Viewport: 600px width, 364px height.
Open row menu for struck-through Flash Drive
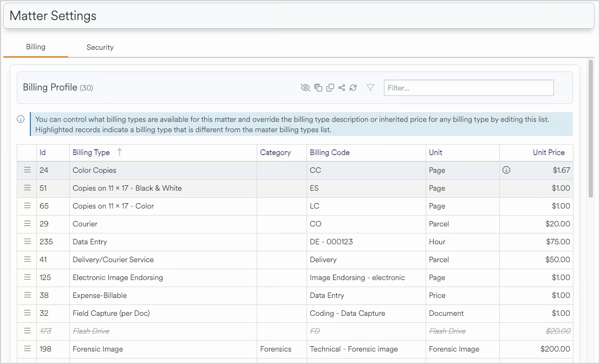27,331
